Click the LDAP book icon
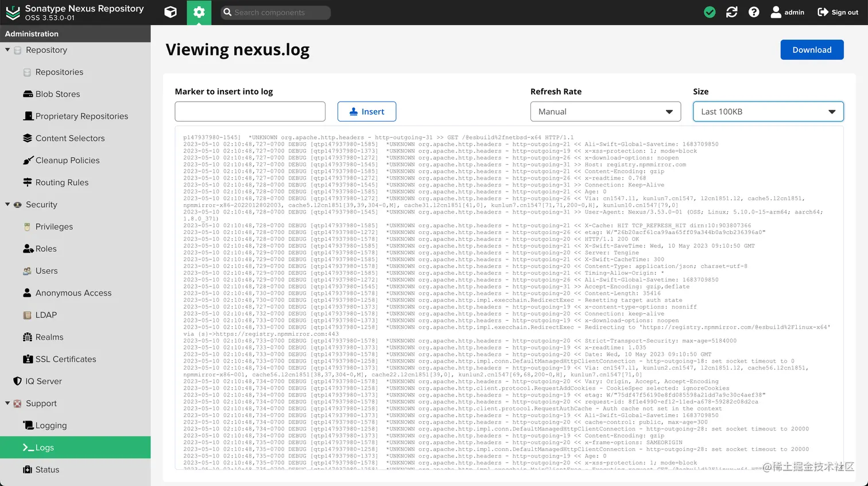This screenshot has height=486, width=868. (x=27, y=315)
